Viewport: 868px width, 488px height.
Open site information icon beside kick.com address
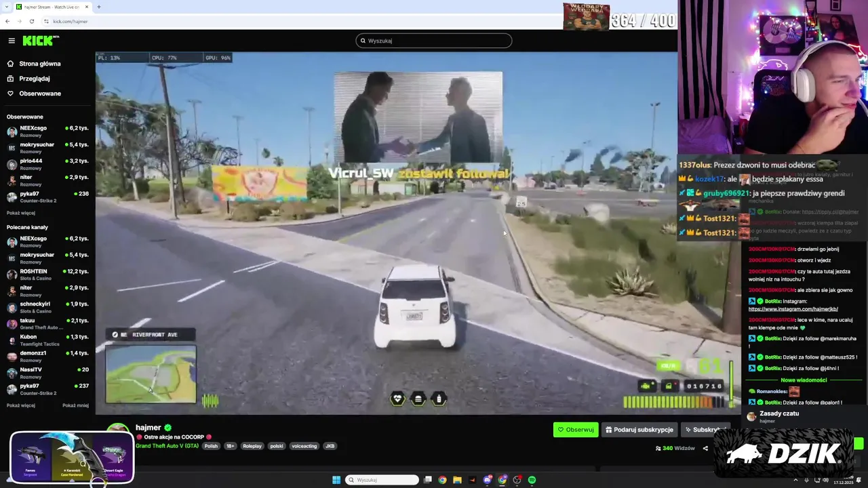click(46, 21)
